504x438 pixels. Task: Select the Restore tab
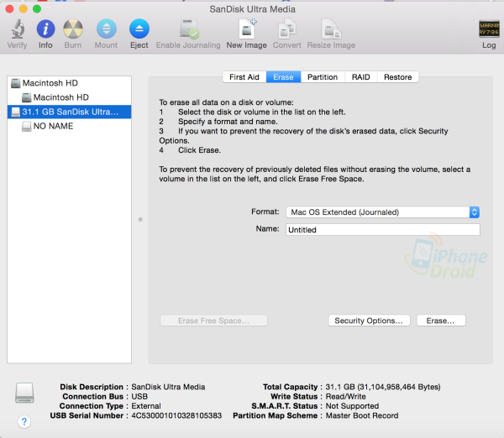click(x=397, y=77)
